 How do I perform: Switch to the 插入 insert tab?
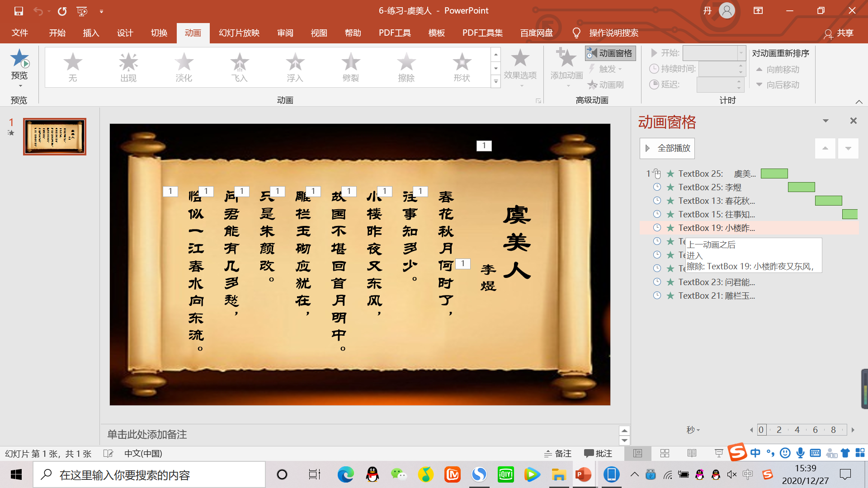(91, 33)
